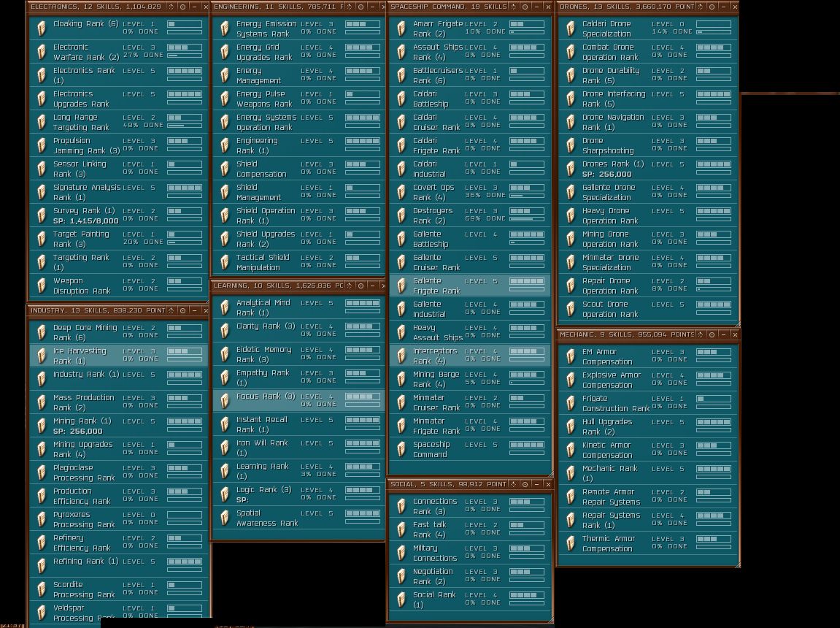Select the 'Heavy Assault Ships' skill name

[x=438, y=332]
